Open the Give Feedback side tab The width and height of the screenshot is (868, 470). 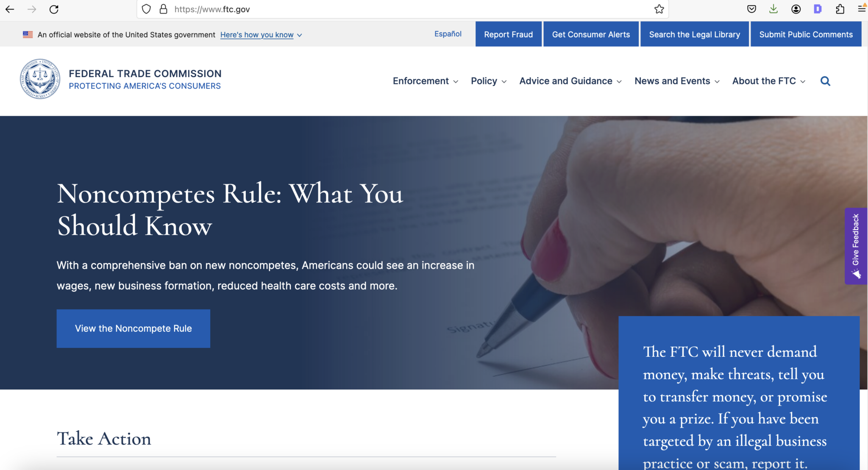coord(856,246)
